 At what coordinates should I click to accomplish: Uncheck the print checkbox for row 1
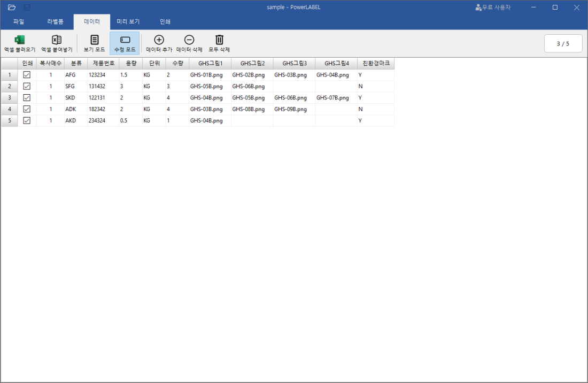coord(27,75)
